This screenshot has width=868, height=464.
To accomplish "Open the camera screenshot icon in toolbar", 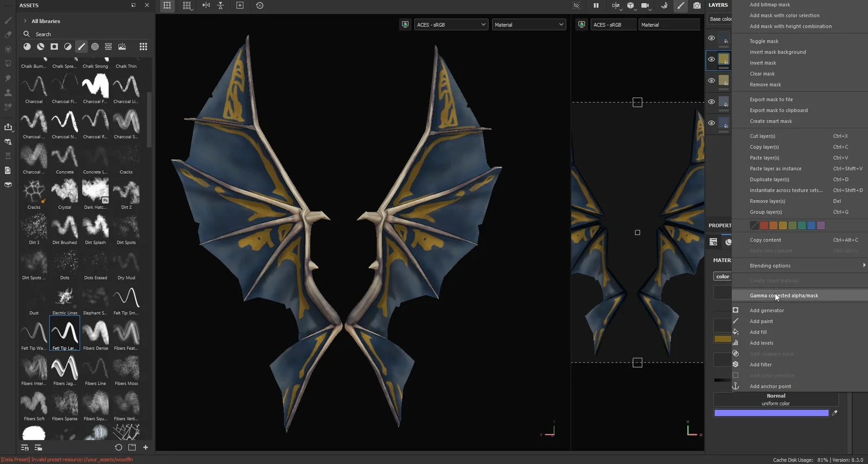I will tap(697, 5).
